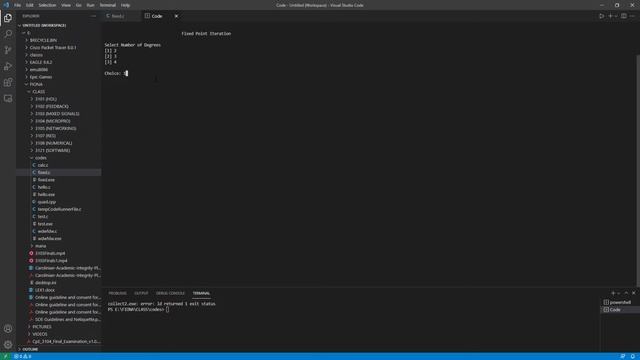Add a new terminal with the plus icon
The image size is (640, 360).
[x=613, y=293]
